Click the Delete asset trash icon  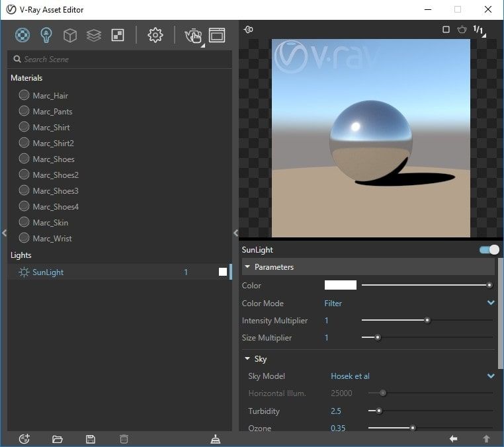pyautogui.click(x=124, y=438)
